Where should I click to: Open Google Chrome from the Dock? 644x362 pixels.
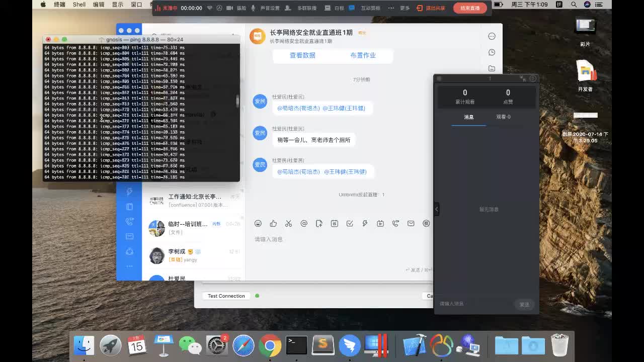[270, 345]
